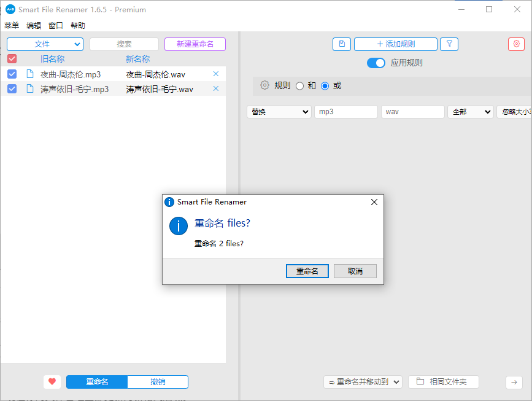
Task: Click the bottom blue 重命名 button
Action: tap(97, 381)
